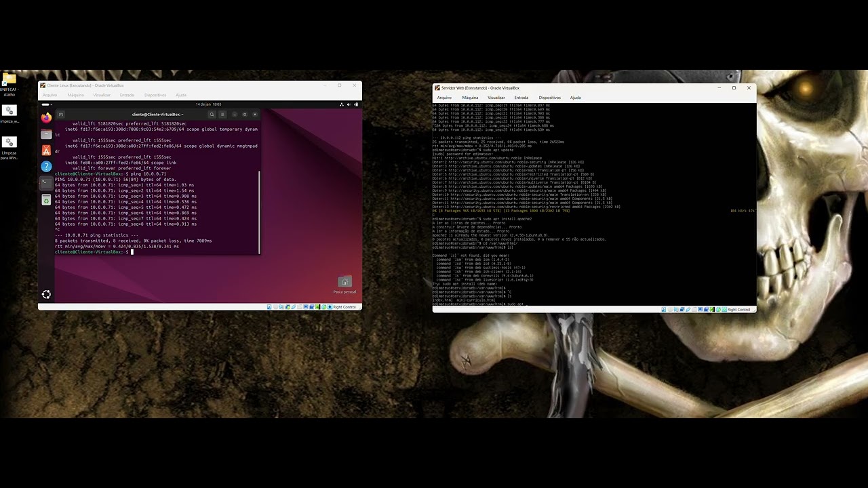Click the '25 packets transmitted' line in Servidor Web

tap(498, 142)
